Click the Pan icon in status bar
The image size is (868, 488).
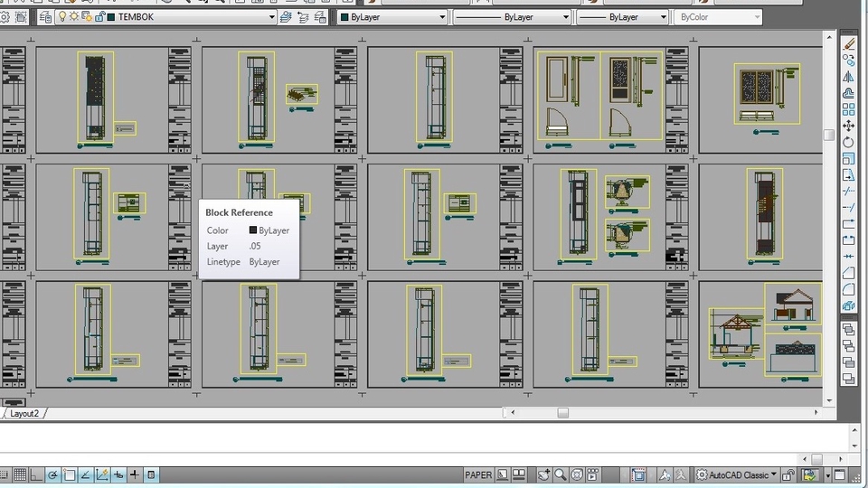click(x=544, y=474)
